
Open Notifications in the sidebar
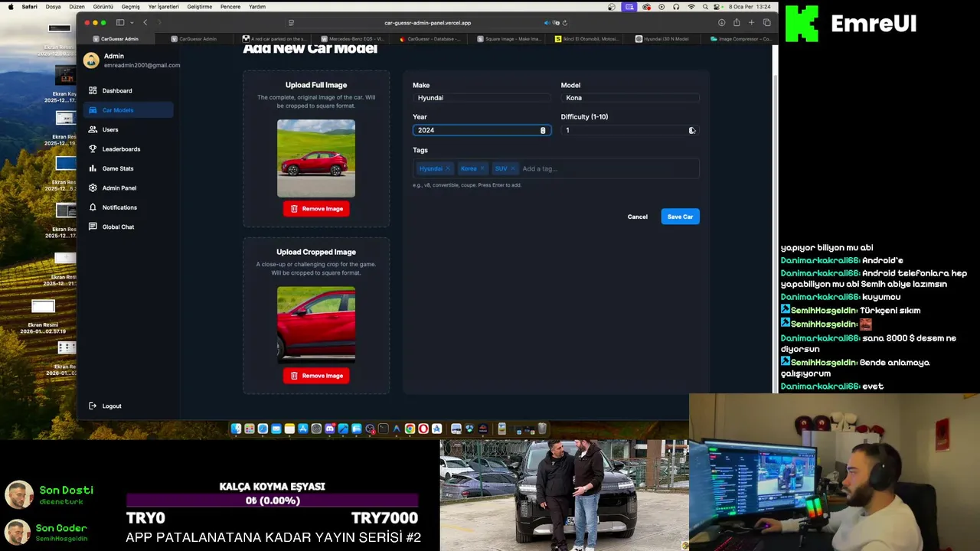pos(128,207)
